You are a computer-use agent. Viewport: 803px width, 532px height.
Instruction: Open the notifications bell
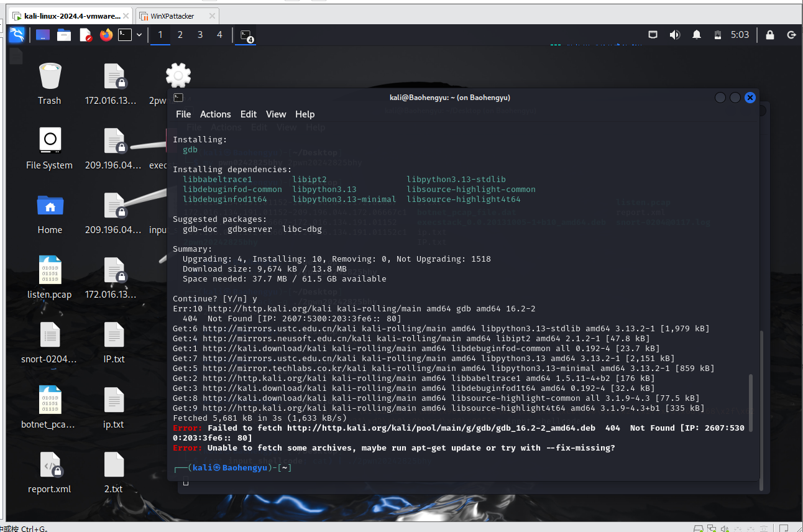click(x=697, y=35)
